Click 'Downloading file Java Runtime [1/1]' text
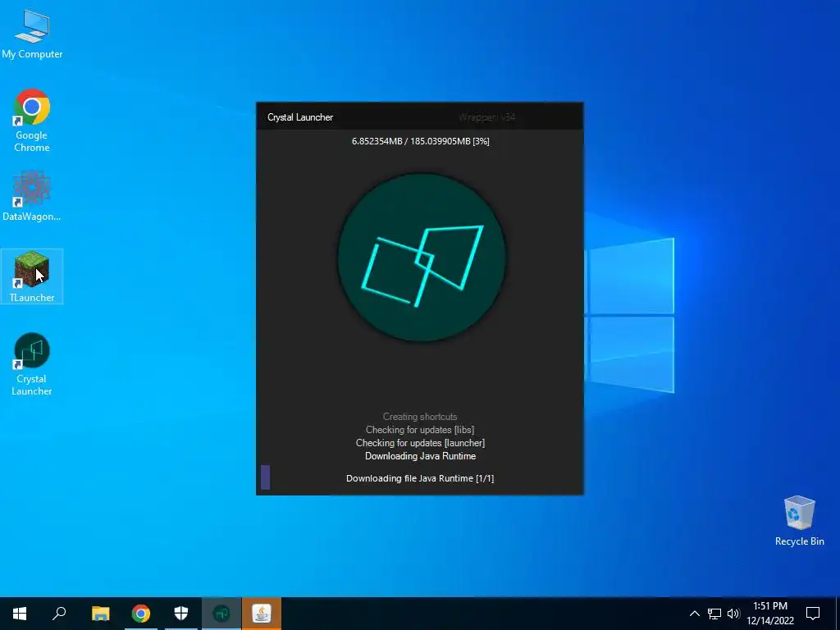 (x=420, y=478)
